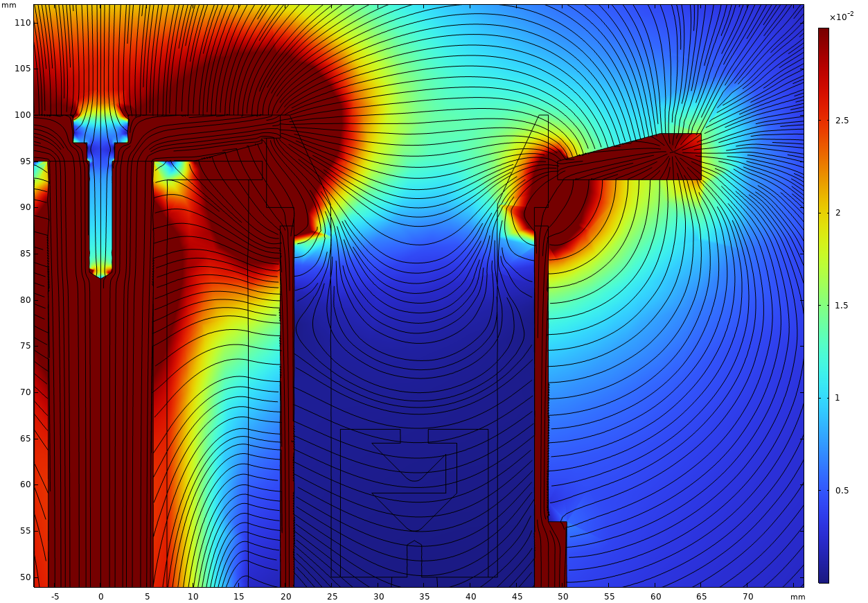Click the 70 tick on the x-axis
Image resolution: width=868 pixels, height=603 pixels.
coord(748,596)
